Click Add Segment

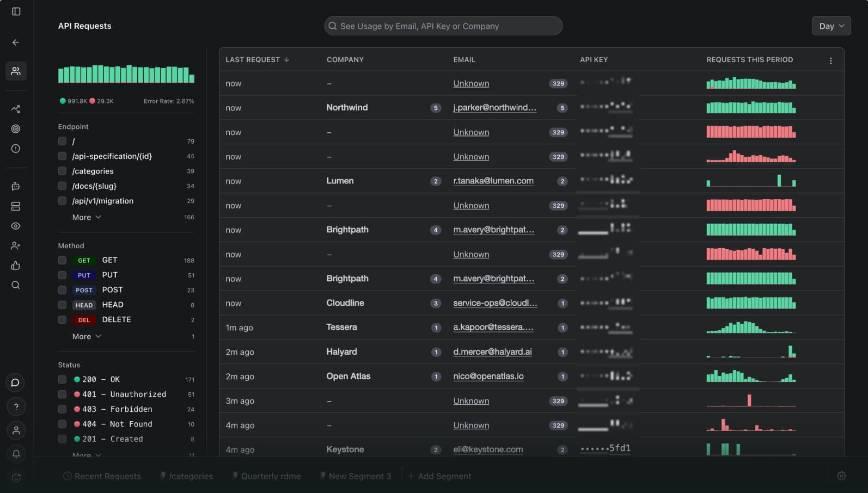pos(439,476)
